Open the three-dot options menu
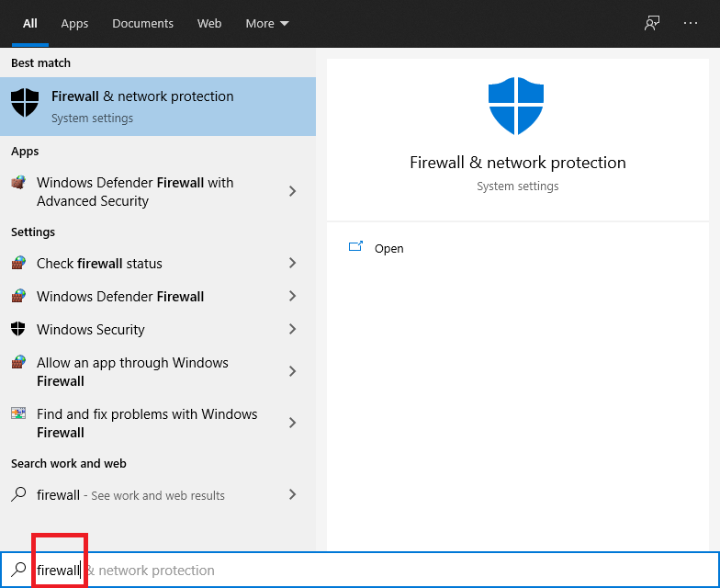This screenshot has height=588, width=720. pyautogui.click(x=691, y=23)
